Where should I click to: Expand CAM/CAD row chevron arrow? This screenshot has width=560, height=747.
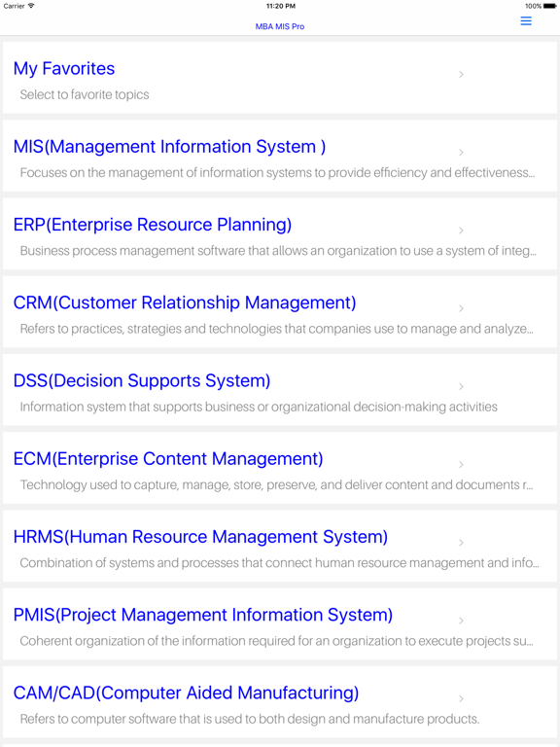click(x=461, y=699)
